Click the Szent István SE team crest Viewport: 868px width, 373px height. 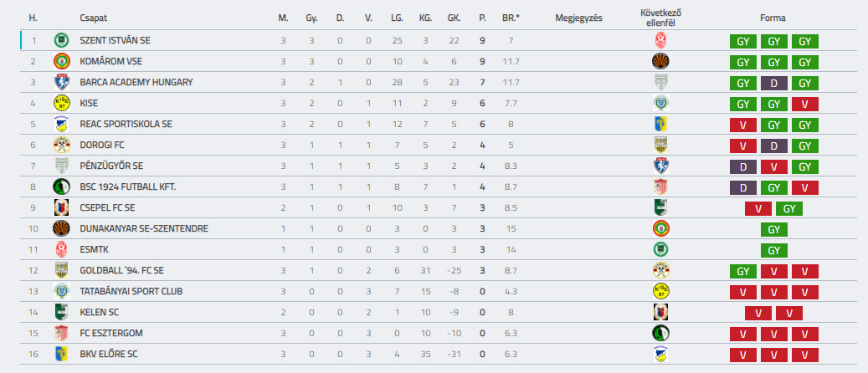point(61,40)
